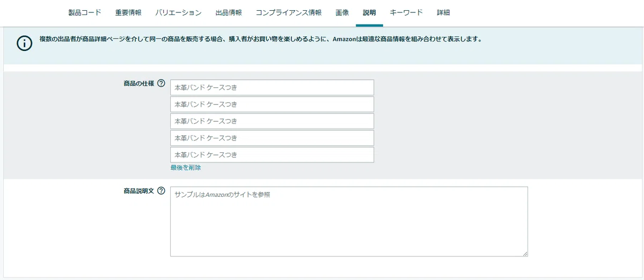Screen dimensions: 644x280
Task: Click help icon next to 商品説明文
Action: (x=161, y=191)
